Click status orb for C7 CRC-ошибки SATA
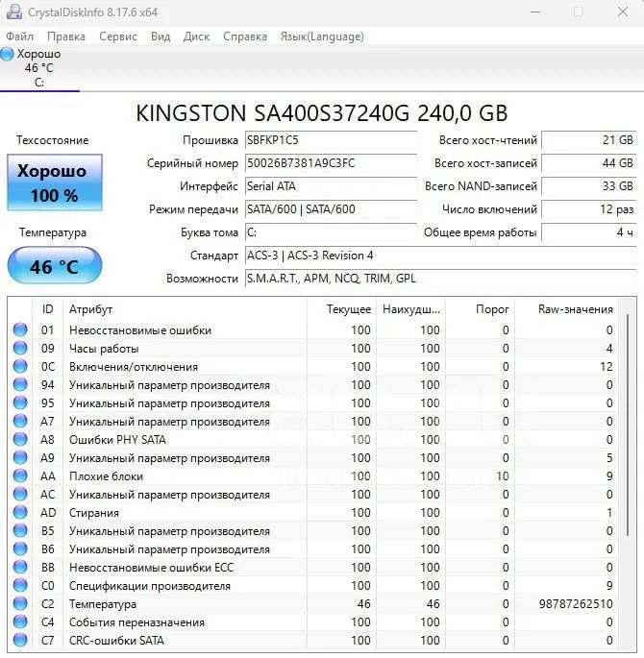The image size is (644, 658). (x=20, y=641)
